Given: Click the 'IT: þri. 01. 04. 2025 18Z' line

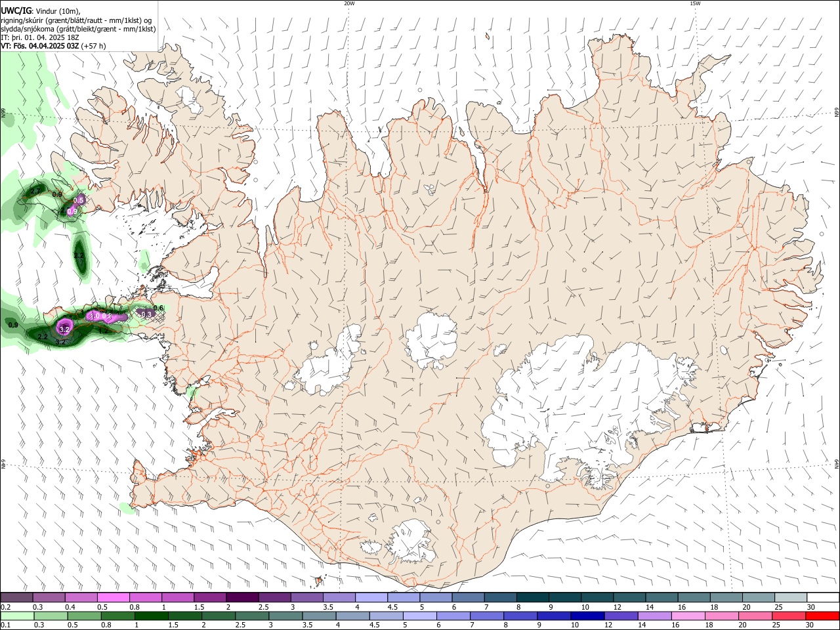Looking at the screenshot, I should (40, 37).
